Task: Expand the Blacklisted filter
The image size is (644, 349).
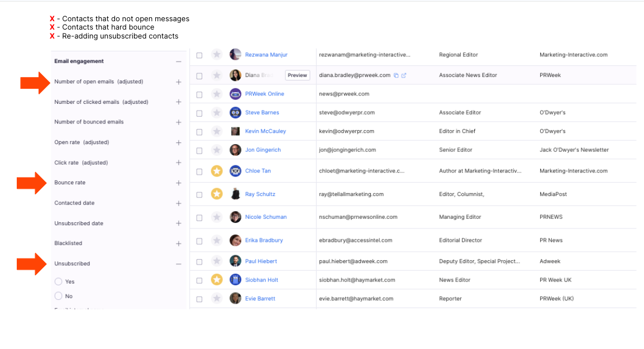Action: 179,243
